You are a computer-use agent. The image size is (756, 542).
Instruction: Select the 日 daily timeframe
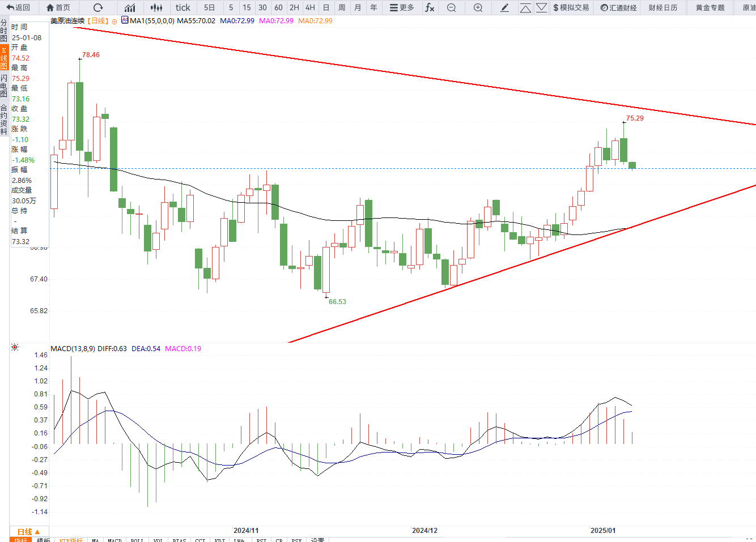(x=326, y=7)
